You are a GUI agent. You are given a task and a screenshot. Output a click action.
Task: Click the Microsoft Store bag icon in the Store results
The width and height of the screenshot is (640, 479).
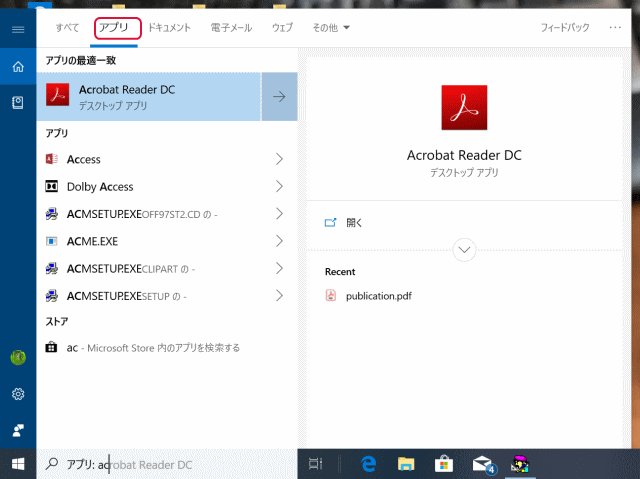point(51,347)
